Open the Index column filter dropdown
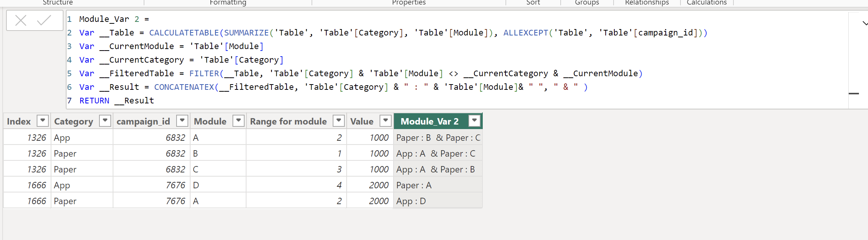 pyautogui.click(x=43, y=121)
